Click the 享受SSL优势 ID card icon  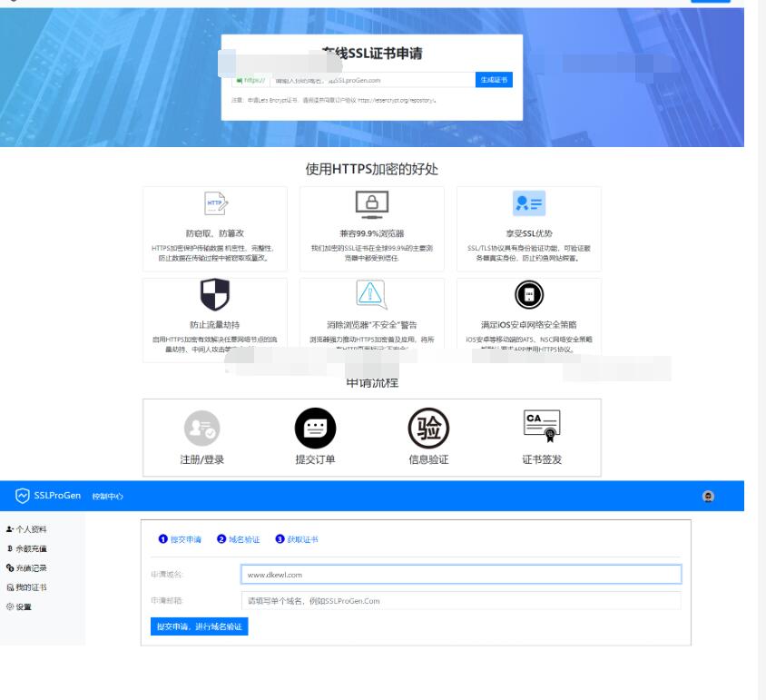(529, 204)
